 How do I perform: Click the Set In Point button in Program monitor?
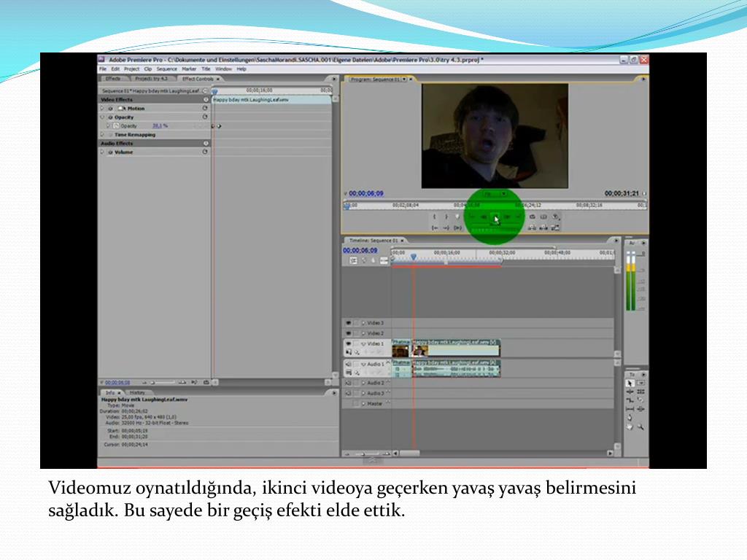[434, 217]
